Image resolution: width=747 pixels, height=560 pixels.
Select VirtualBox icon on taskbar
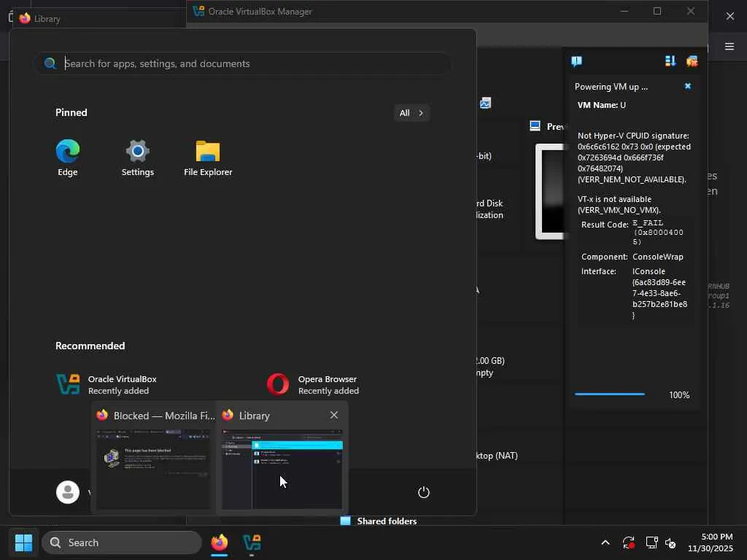point(252,542)
